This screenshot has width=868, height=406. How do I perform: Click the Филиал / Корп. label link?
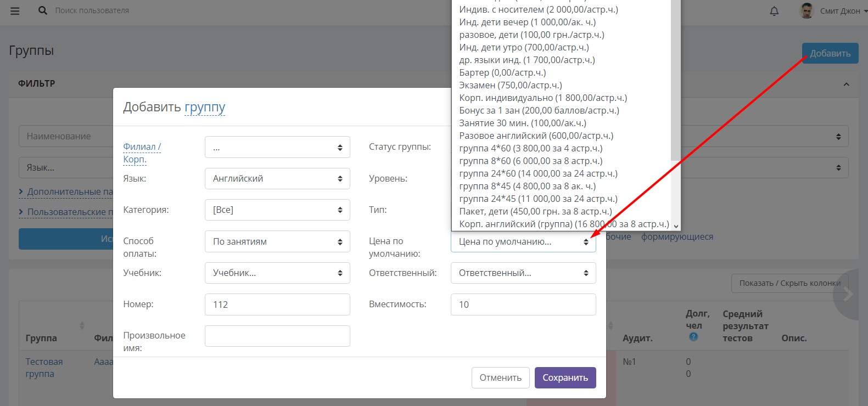[142, 153]
